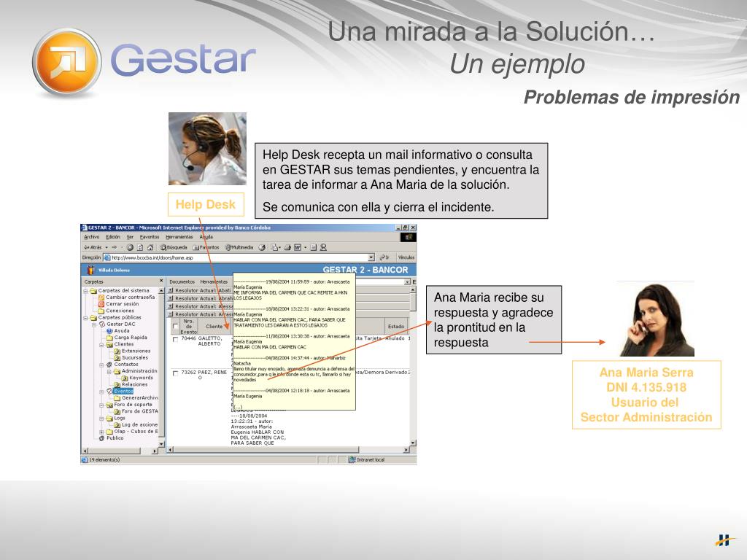Viewport: 747px width, 560px height.
Task: Open the Multimedia toolbar button
Action: [x=239, y=247]
